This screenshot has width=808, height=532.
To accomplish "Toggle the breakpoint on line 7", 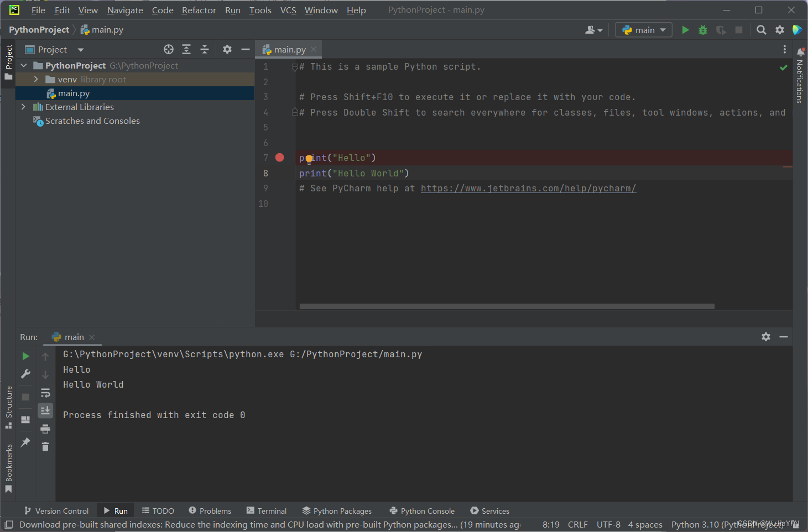I will tap(279, 158).
